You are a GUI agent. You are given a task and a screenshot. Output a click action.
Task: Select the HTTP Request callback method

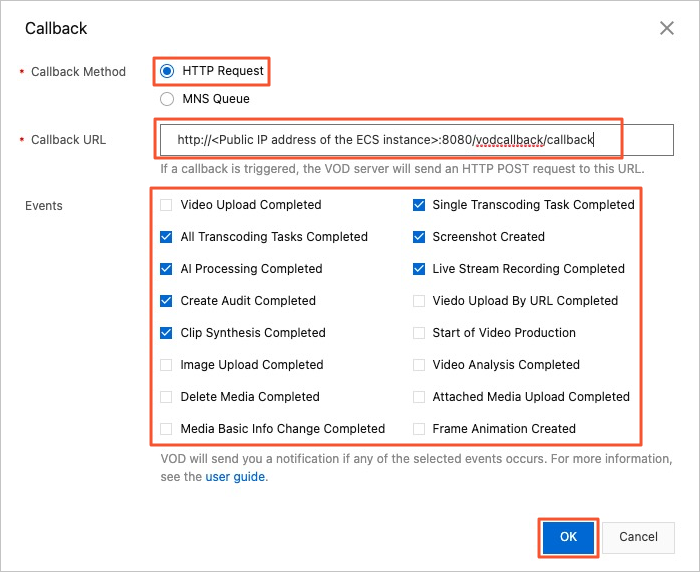click(x=167, y=71)
